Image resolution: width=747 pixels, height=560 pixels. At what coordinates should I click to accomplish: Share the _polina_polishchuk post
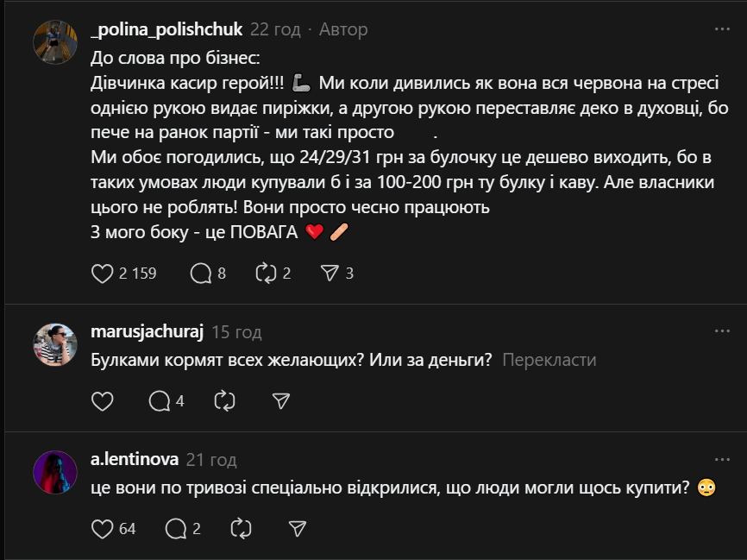tap(329, 274)
